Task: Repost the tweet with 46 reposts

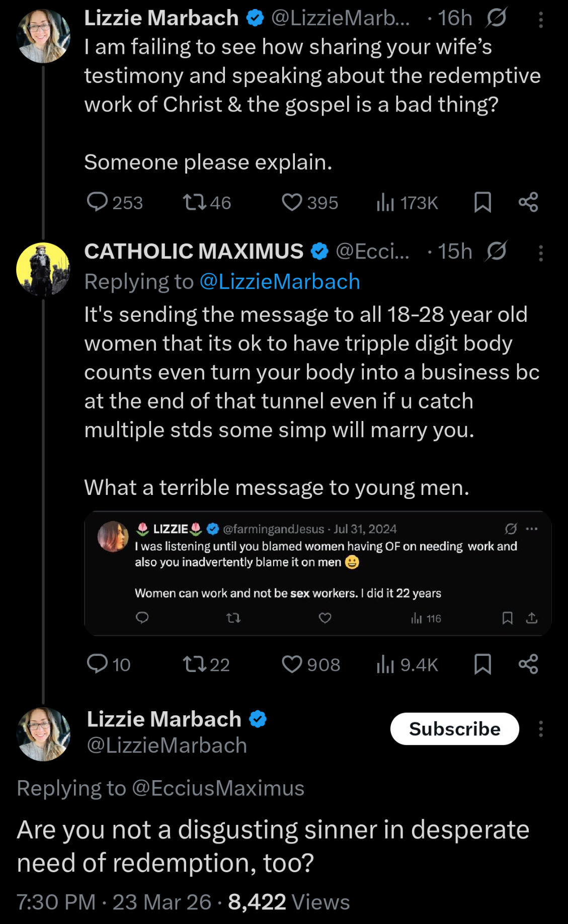Action: 194,202
